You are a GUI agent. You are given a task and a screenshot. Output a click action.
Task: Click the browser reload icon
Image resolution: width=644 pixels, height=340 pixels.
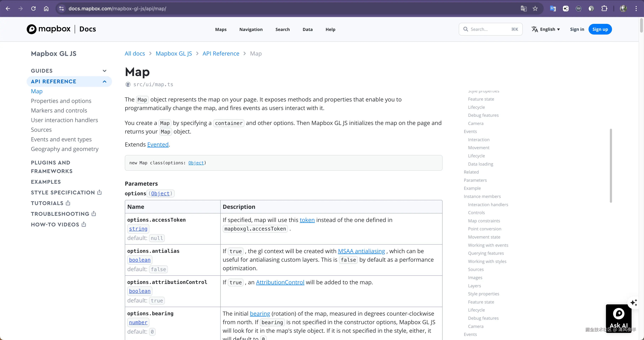[x=33, y=9]
